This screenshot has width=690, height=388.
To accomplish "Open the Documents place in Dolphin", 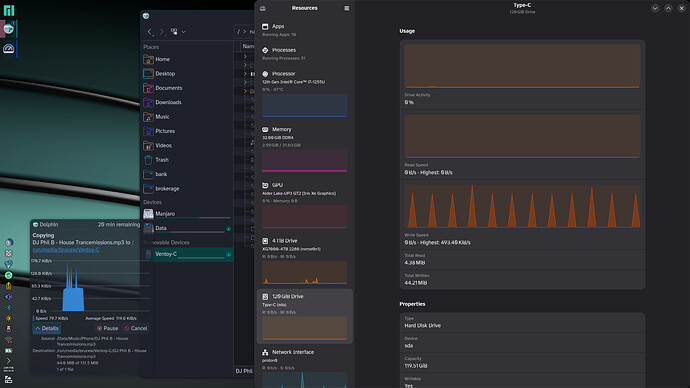I will coord(187,88).
